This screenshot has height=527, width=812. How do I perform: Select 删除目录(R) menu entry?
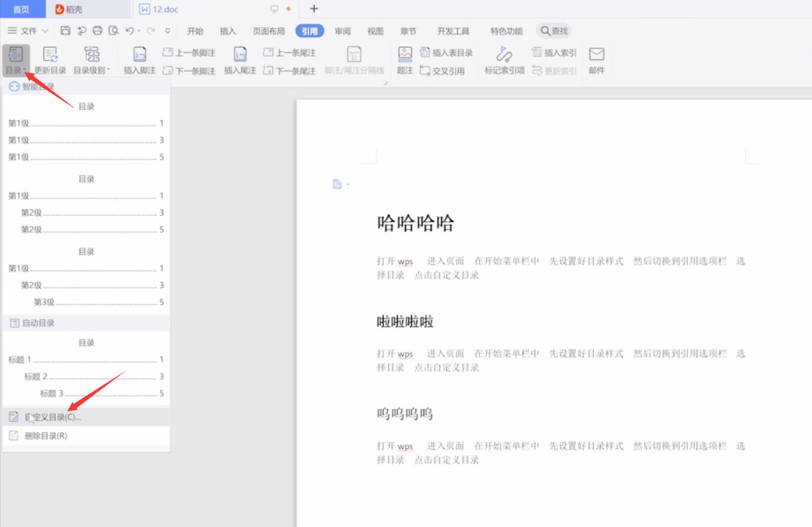click(86, 436)
